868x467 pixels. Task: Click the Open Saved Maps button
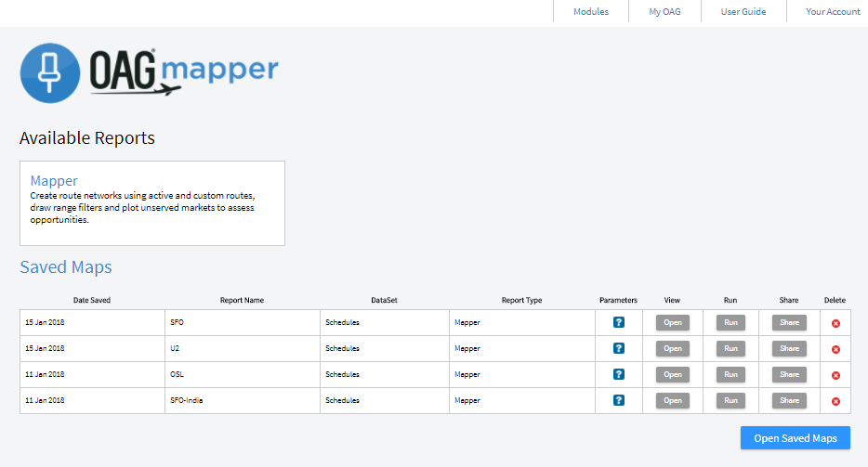pos(796,437)
